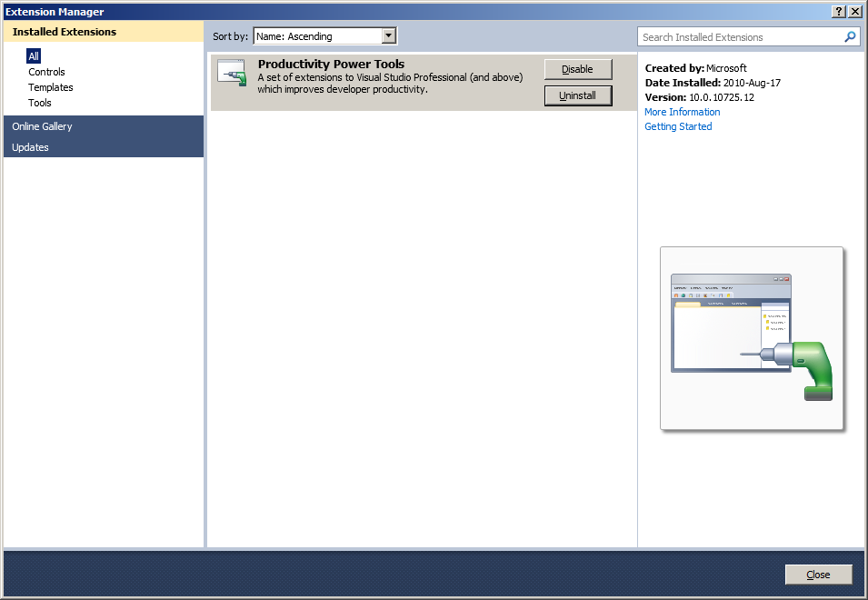868x600 pixels.
Task: Click the search magnifier icon
Action: 850,36
